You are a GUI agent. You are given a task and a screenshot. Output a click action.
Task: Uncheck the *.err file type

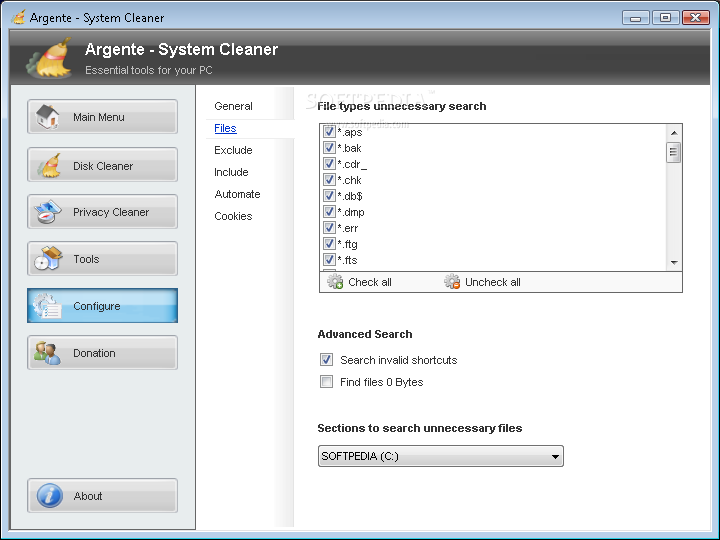tap(329, 228)
